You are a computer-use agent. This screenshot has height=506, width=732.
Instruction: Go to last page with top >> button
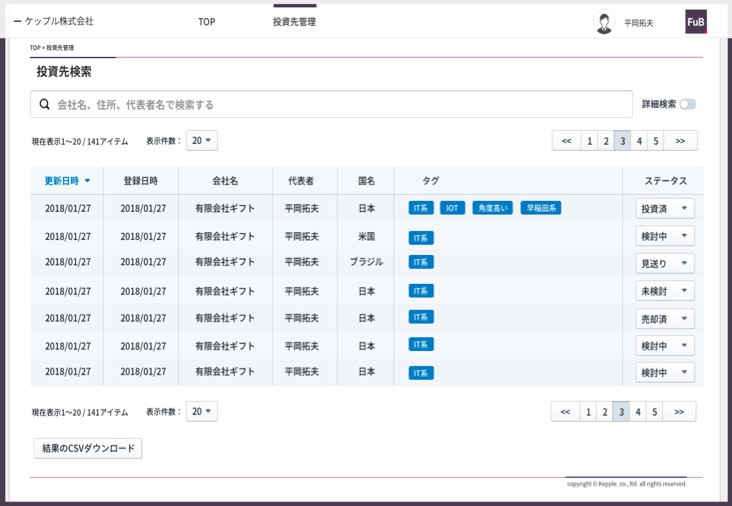(x=680, y=141)
